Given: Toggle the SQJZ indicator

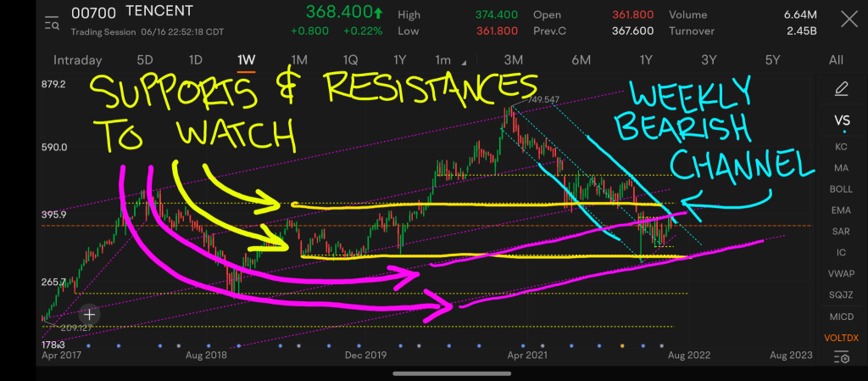Looking at the screenshot, I should (x=842, y=295).
